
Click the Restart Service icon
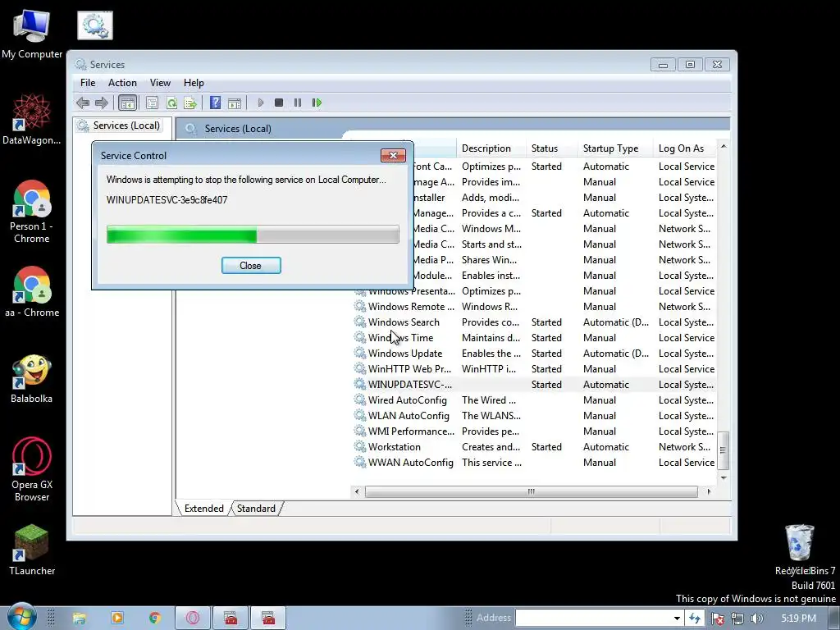point(317,103)
